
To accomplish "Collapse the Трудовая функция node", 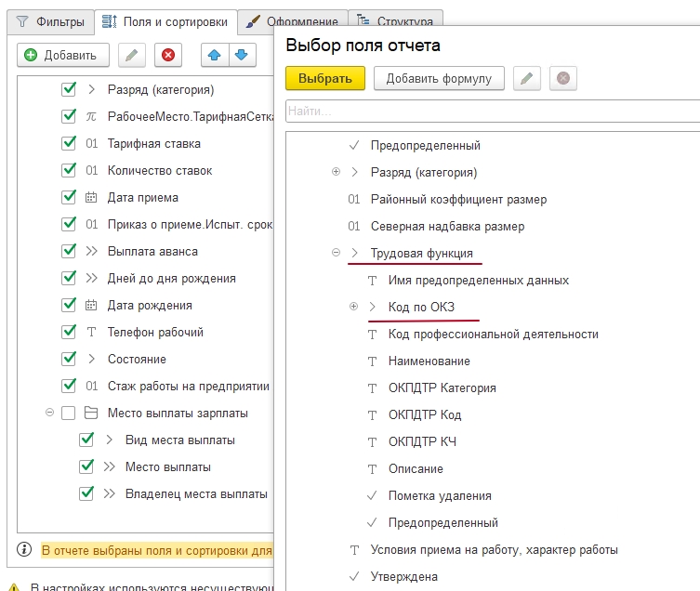I will click(337, 253).
